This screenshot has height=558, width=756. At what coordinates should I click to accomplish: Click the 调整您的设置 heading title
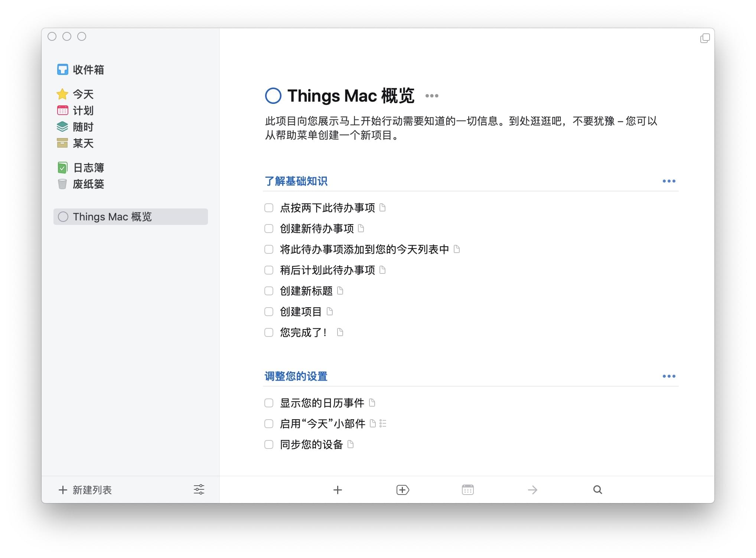pyautogui.click(x=296, y=376)
